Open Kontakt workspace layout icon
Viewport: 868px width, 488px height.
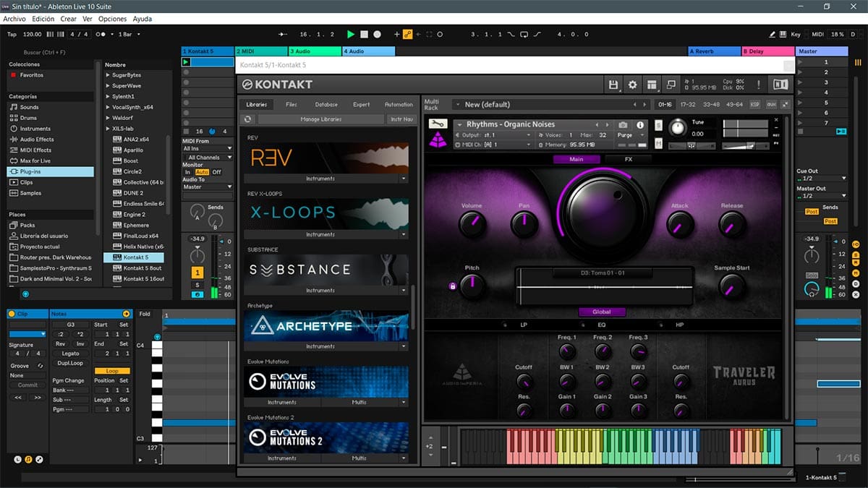point(652,85)
